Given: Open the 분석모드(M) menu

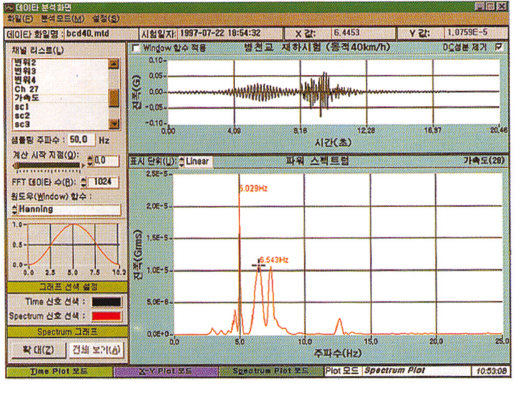Looking at the screenshot, I should pyautogui.click(x=62, y=19).
